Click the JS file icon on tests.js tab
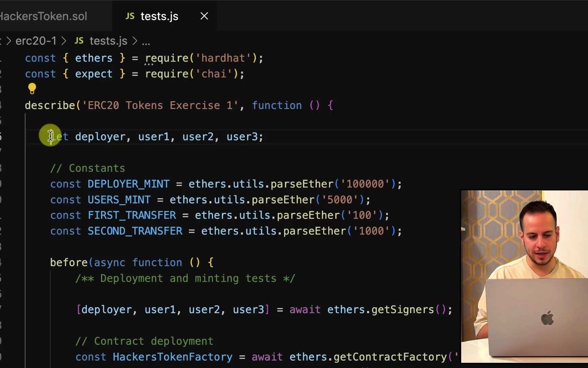 point(130,16)
